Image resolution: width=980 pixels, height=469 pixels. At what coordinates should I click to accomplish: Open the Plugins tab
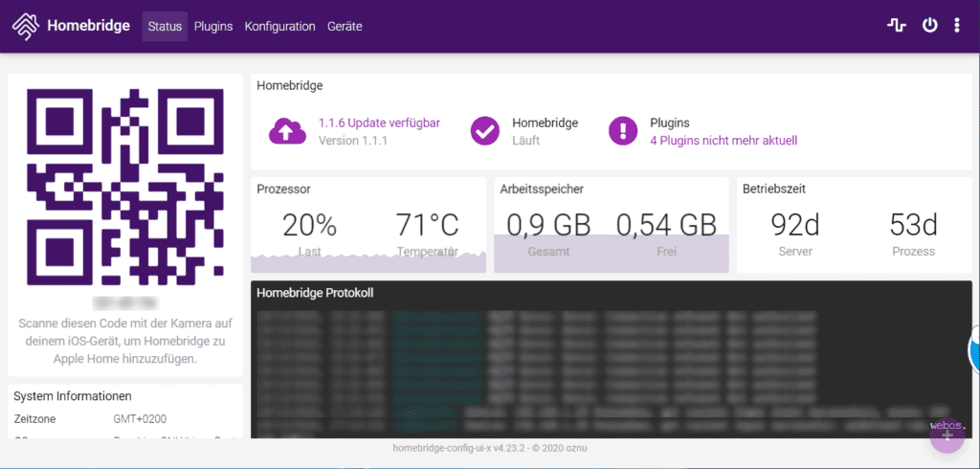tap(213, 26)
